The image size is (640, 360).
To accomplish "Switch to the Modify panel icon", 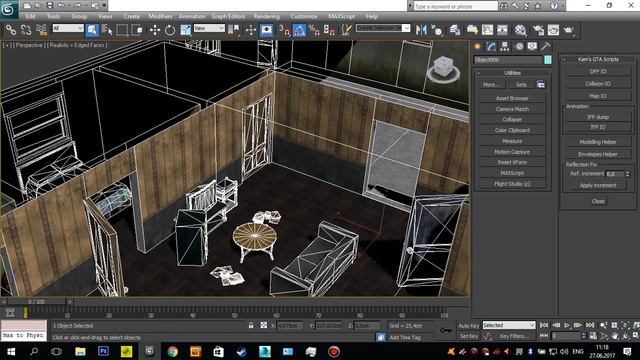I will pyautogui.click(x=491, y=47).
